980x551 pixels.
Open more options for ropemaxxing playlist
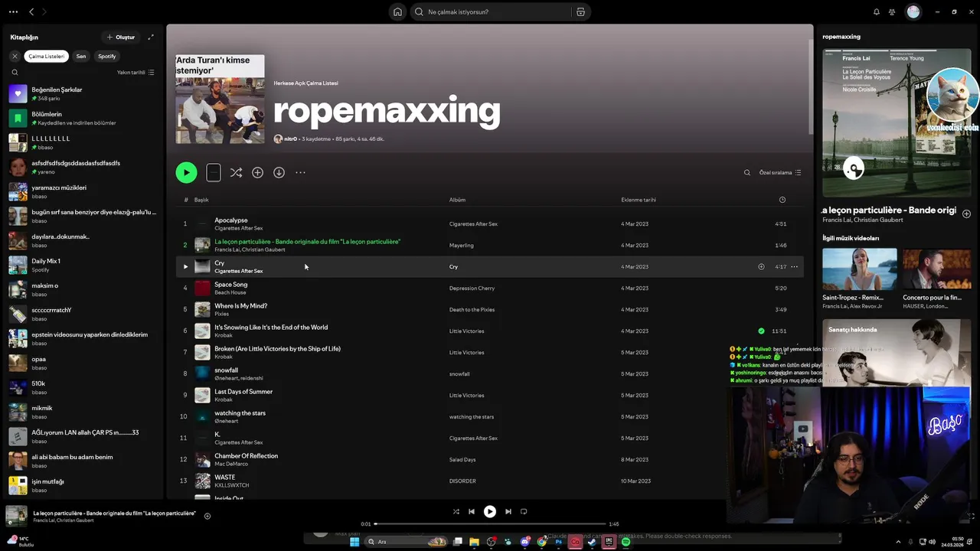pos(300,172)
